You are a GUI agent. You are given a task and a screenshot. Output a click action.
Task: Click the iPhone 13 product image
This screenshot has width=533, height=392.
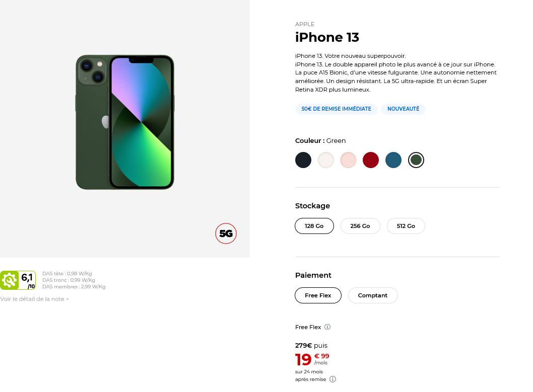(x=125, y=122)
